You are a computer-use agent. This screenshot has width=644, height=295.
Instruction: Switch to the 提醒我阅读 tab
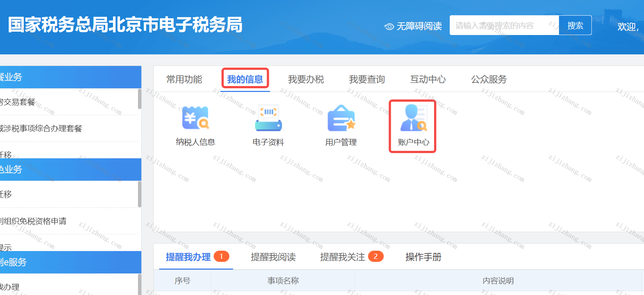273,257
